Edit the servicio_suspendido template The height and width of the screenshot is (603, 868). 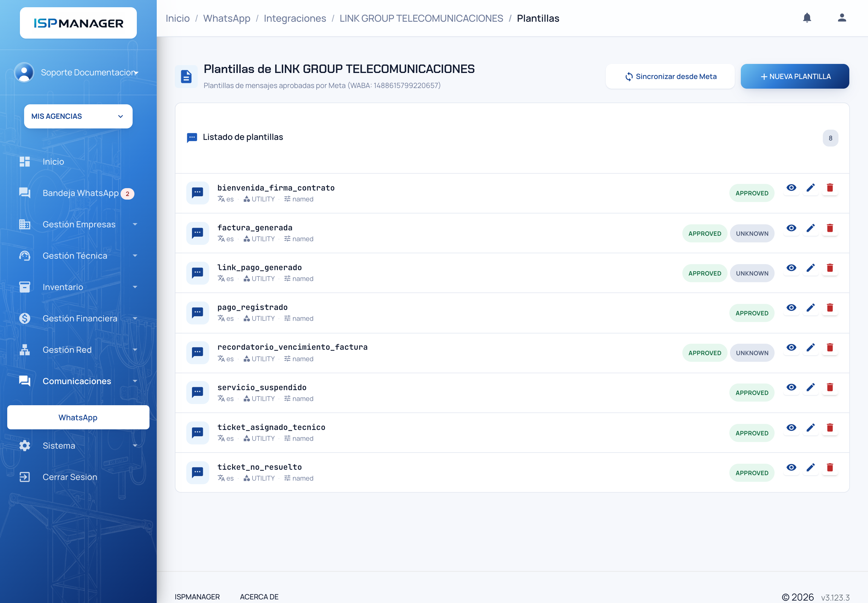tap(811, 387)
